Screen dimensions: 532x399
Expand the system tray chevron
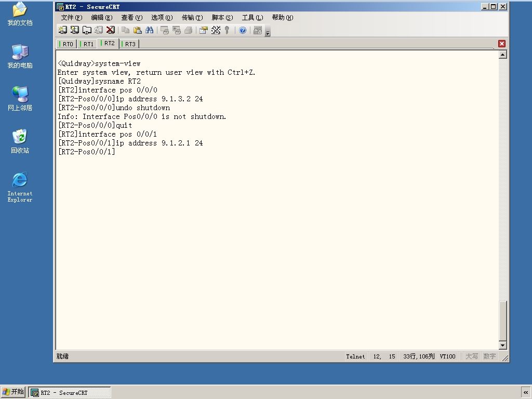[x=526, y=393]
